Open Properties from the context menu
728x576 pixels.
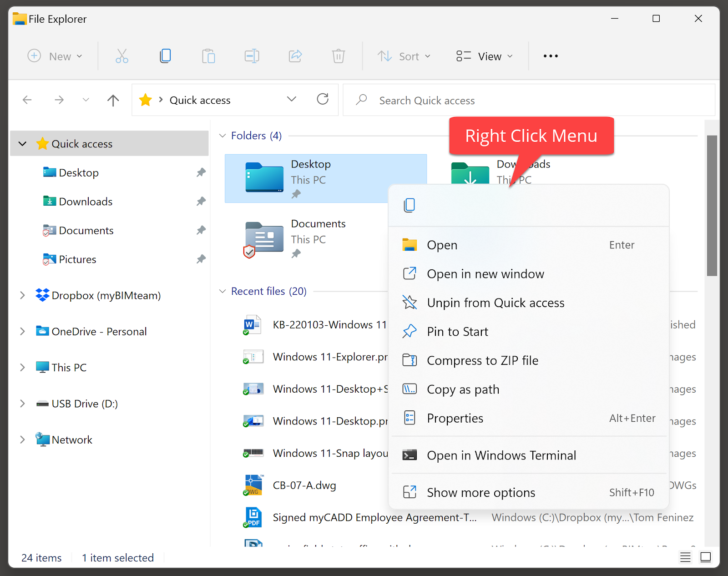click(x=529, y=418)
